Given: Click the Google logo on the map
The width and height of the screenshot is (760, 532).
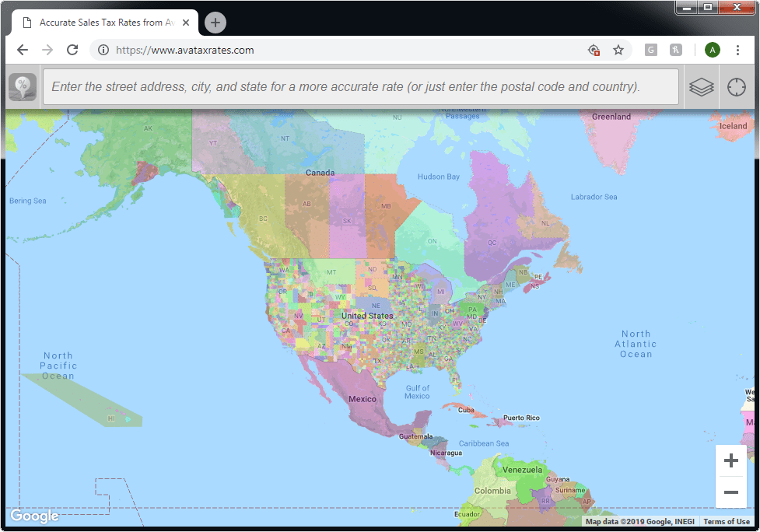Looking at the screenshot, I should (x=34, y=516).
